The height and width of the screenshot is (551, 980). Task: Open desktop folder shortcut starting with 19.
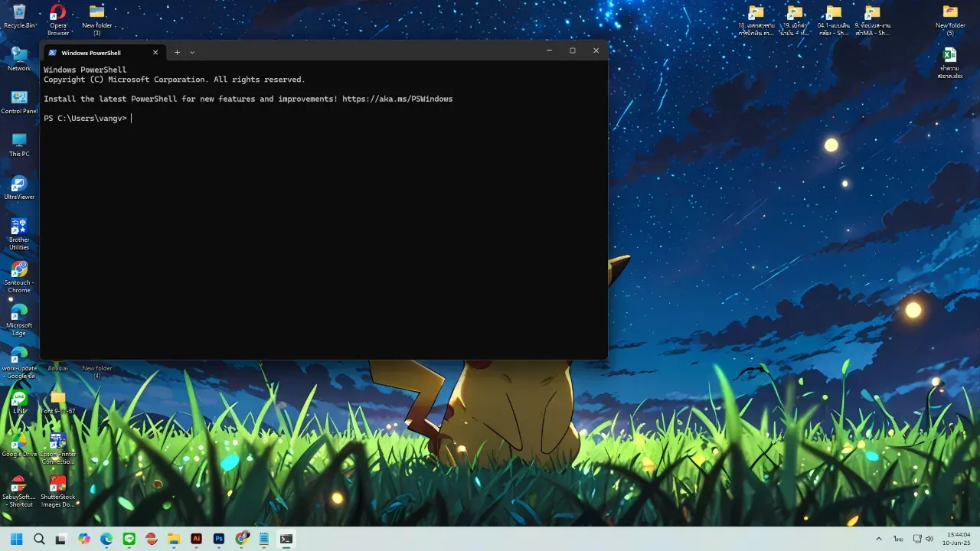point(795,20)
